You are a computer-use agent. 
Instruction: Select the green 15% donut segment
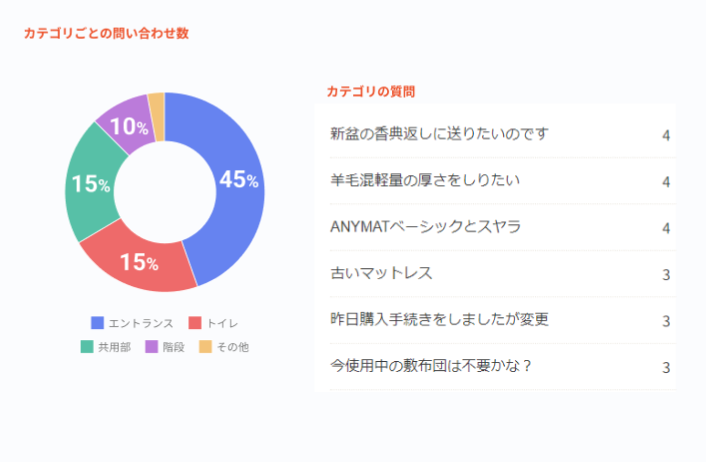[90, 186]
